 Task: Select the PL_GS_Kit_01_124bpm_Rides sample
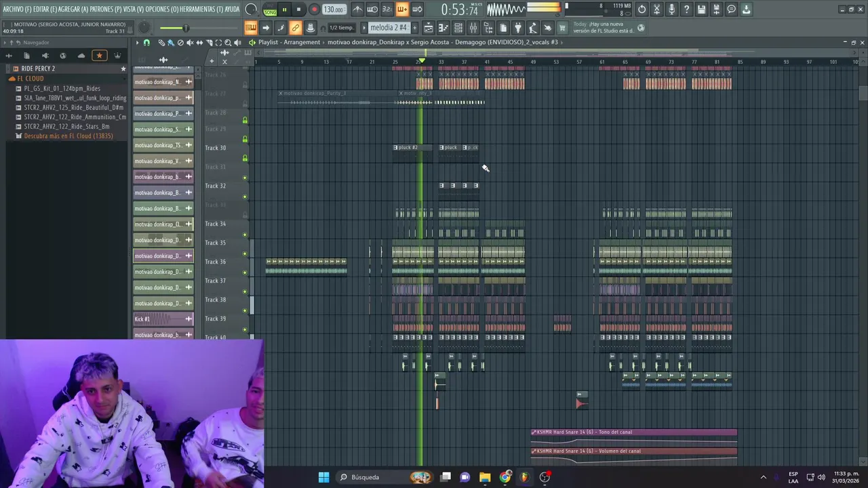[62, 88]
